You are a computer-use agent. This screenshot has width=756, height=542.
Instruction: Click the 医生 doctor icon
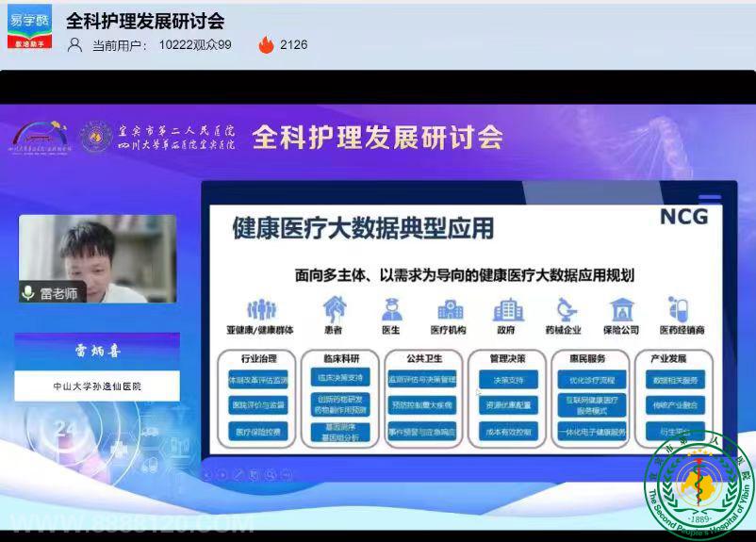tap(392, 309)
